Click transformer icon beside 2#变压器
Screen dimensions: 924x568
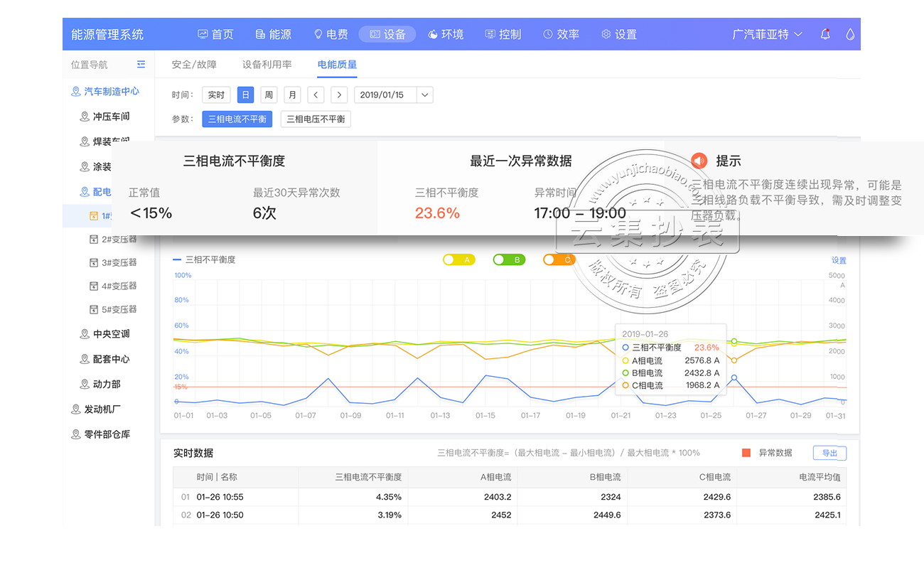point(93,239)
